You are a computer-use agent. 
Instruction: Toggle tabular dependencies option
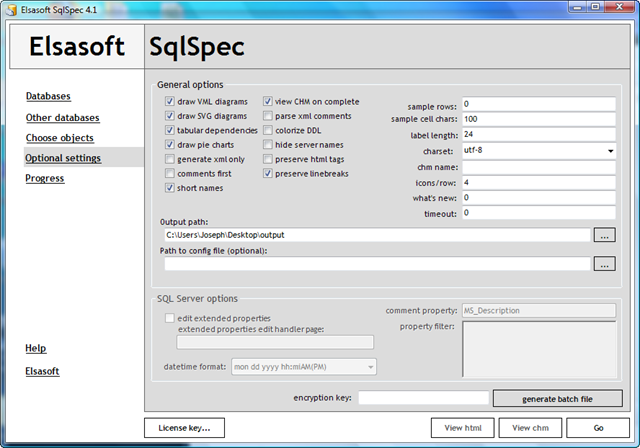(x=170, y=130)
